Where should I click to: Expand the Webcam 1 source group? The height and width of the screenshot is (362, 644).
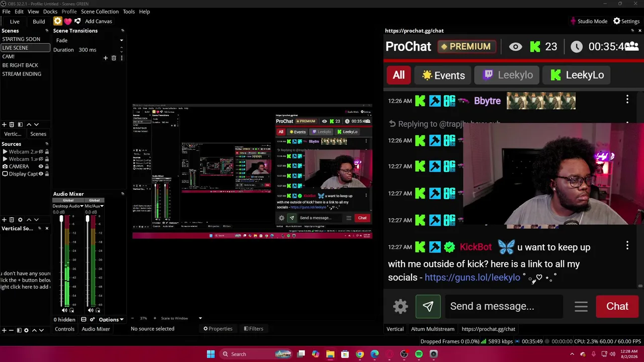pos(5,159)
